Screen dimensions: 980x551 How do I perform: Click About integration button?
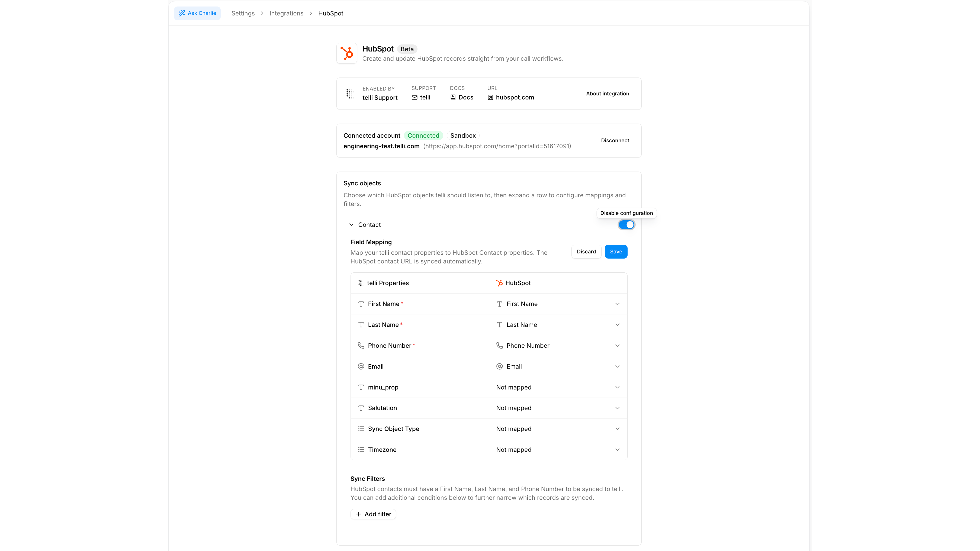[607, 94]
